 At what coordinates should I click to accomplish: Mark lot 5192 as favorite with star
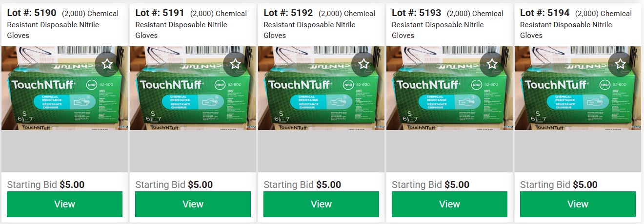click(x=364, y=64)
